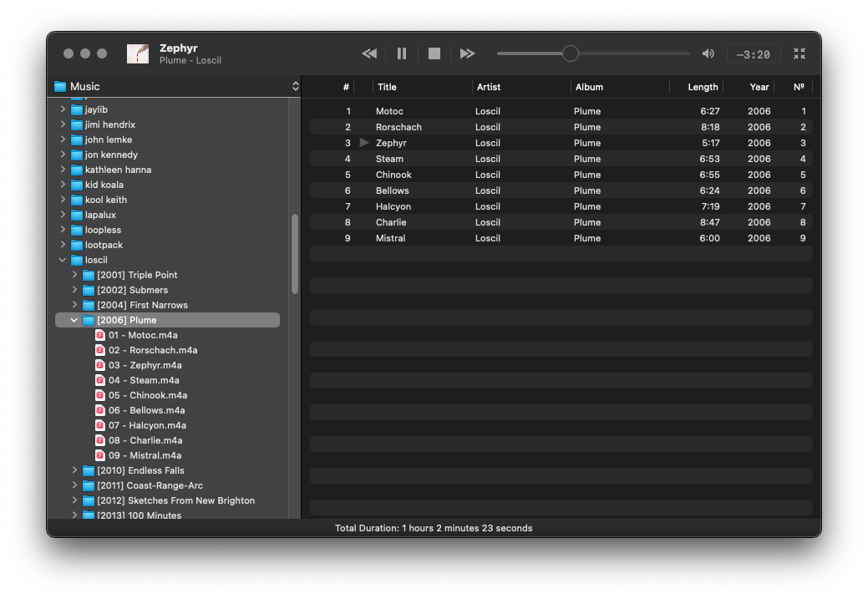Select the 05 - Chinook.m4a file icon

100,395
